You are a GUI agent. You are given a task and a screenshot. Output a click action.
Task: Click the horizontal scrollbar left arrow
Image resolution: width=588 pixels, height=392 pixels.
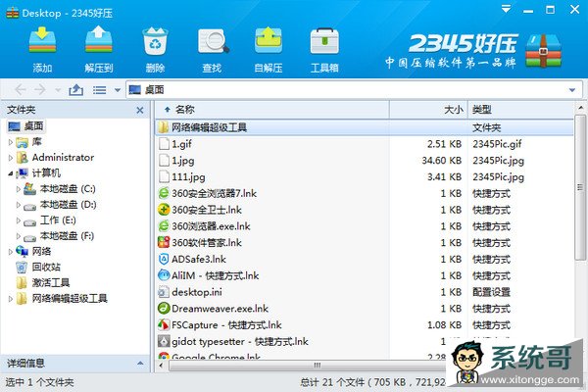(162, 365)
